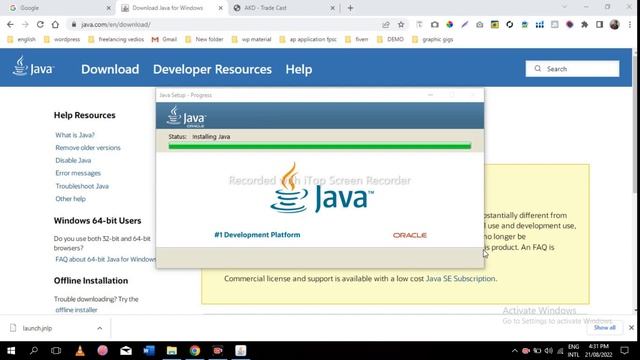Screen dimensions: 640x360
Task: Open Java installer taskbar icon
Action: click(x=240, y=351)
